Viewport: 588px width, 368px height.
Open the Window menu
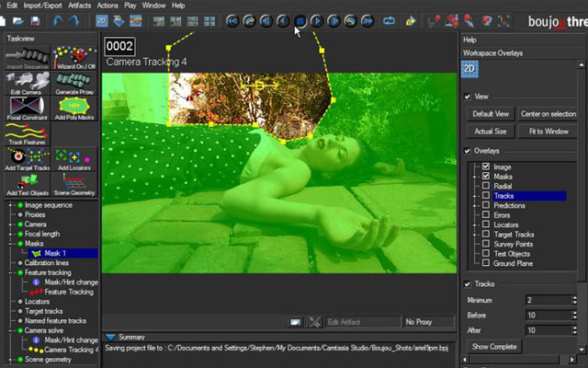pyautogui.click(x=153, y=6)
